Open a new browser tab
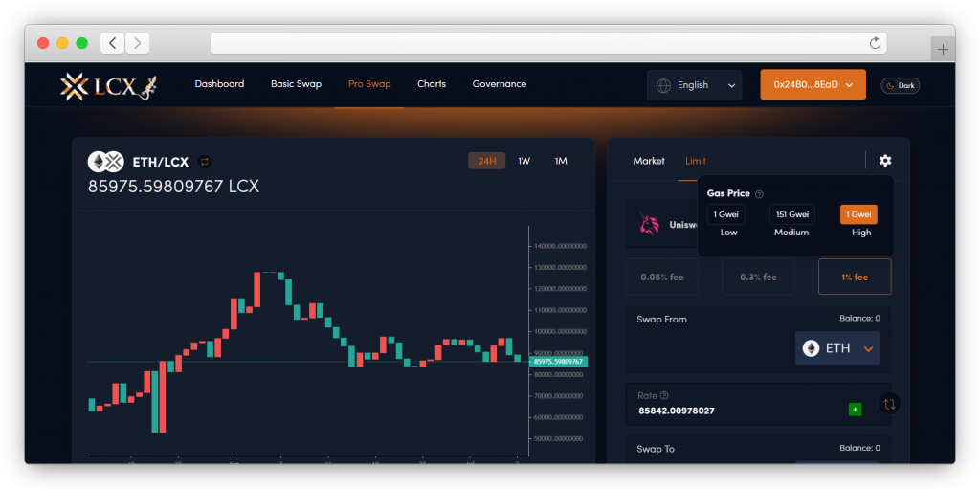 (943, 50)
